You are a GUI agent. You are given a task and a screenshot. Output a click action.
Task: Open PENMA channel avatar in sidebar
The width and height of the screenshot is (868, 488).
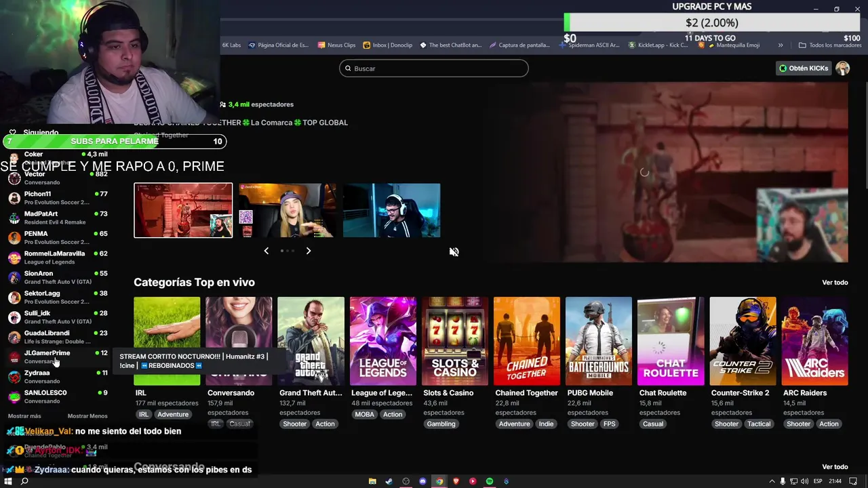tap(14, 238)
